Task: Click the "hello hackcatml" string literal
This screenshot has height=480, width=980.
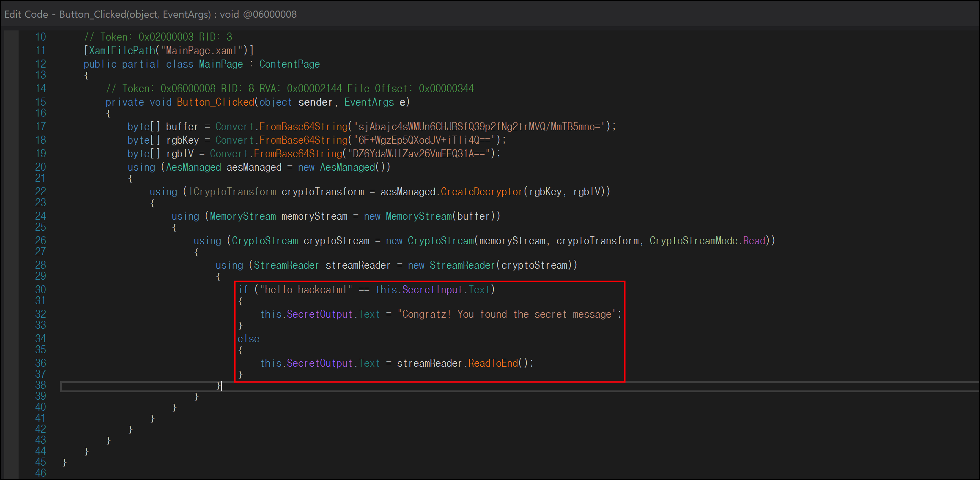Action: 306,290
